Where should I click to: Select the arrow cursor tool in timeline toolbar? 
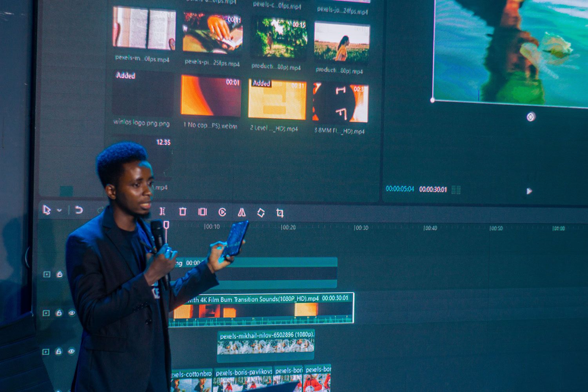tap(47, 210)
